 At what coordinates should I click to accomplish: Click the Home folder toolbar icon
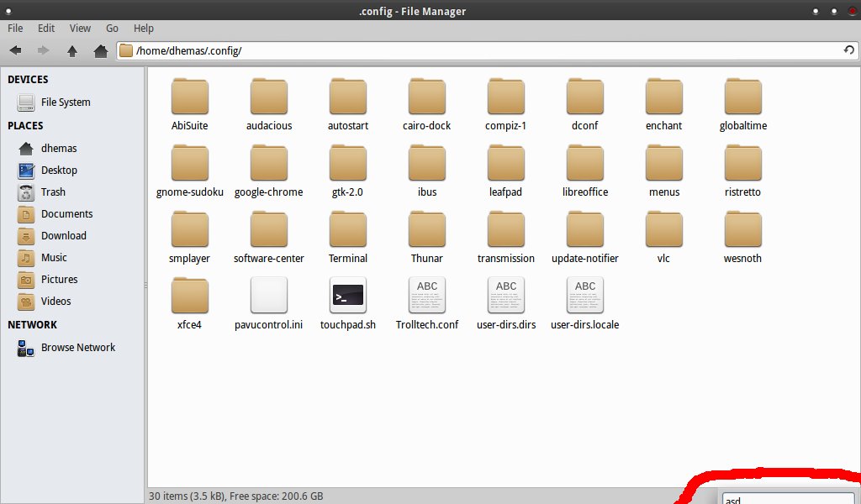click(101, 50)
